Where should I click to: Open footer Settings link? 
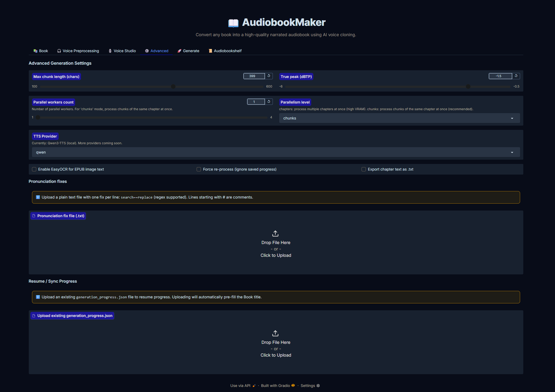310,386
